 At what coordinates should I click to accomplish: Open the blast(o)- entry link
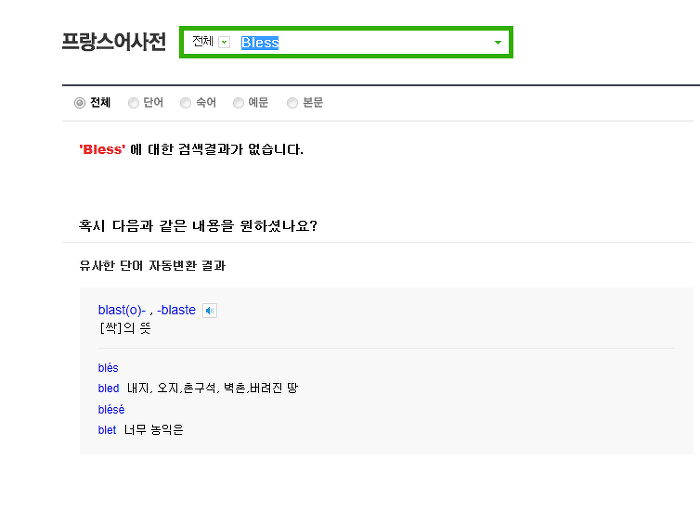[x=122, y=310]
